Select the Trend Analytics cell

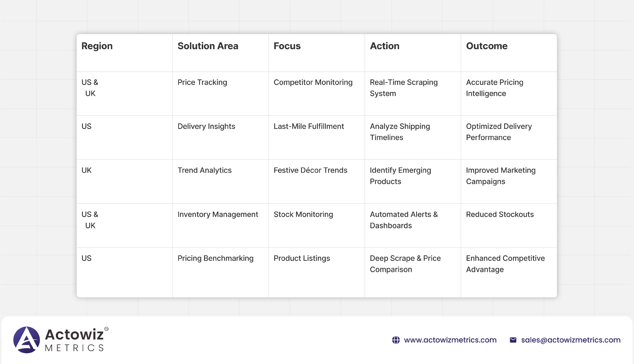[x=204, y=170]
